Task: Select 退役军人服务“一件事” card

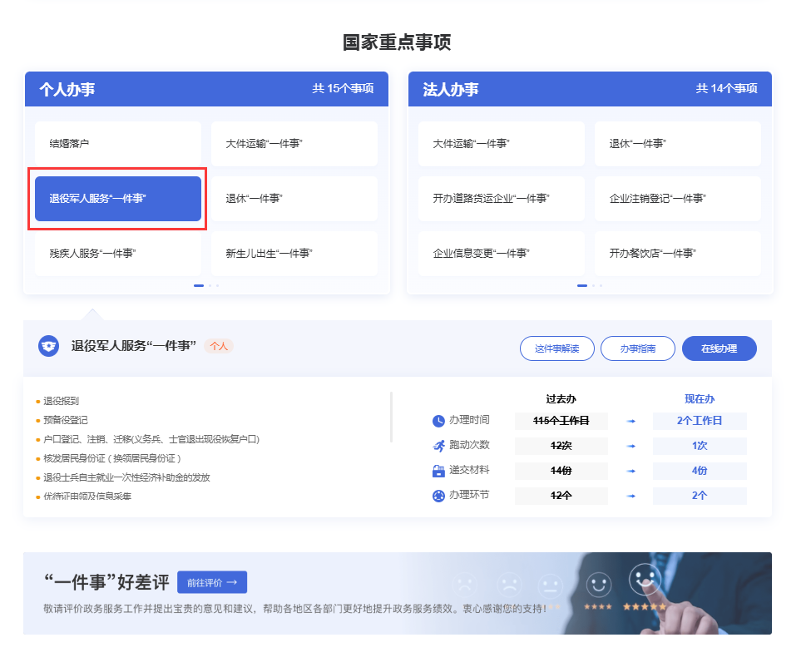Action: pos(117,199)
